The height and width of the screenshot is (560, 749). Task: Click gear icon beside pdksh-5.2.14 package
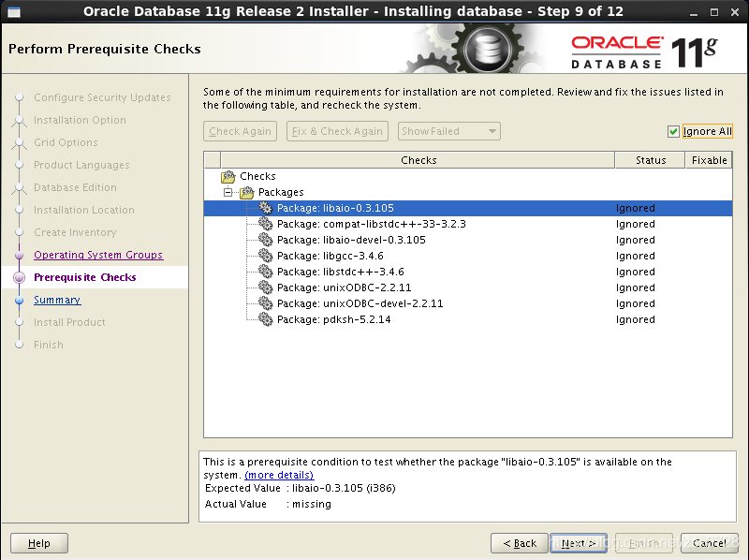[x=266, y=319]
